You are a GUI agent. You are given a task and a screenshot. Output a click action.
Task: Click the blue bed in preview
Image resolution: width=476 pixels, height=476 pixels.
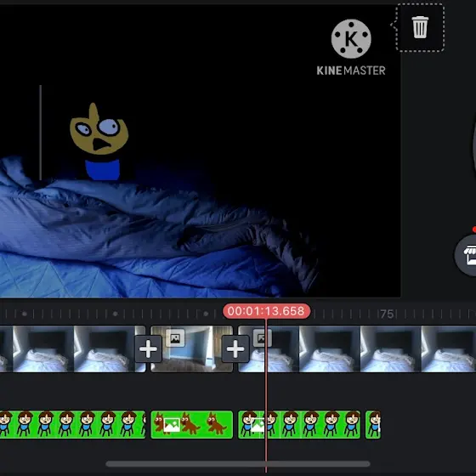pyautogui.click(x=152, y=237)
